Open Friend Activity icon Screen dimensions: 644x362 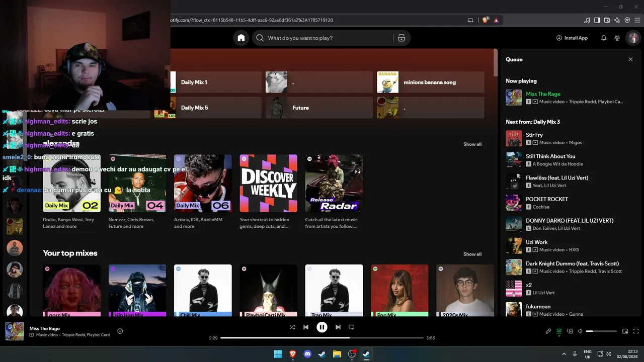pyautogui.click(x=617, y=38)
